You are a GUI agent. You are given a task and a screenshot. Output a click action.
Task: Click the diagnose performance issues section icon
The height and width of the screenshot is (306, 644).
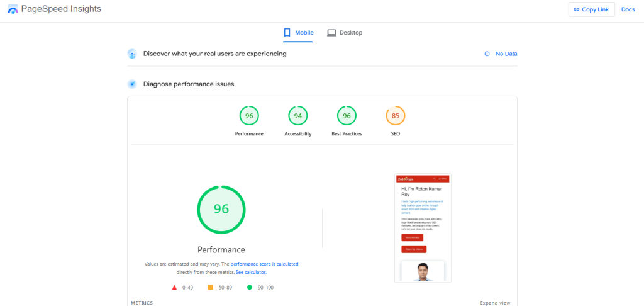pos(132,84)
